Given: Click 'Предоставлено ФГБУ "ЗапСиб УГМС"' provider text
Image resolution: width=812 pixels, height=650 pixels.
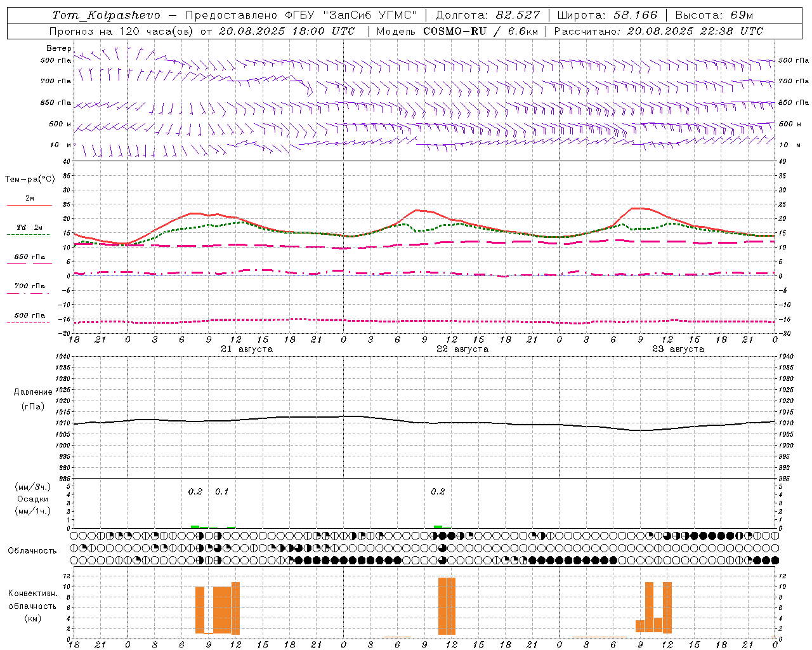Looking at the screenshot, I should (x=301, y=15).
